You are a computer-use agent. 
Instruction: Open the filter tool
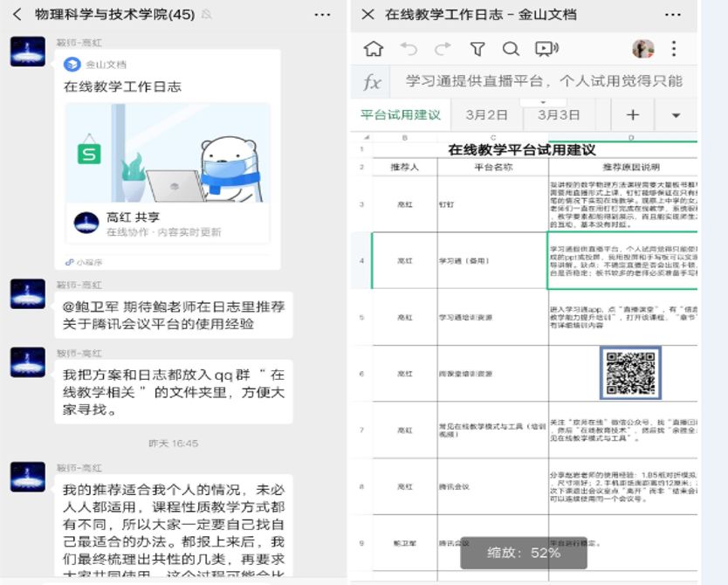[477, 49]
